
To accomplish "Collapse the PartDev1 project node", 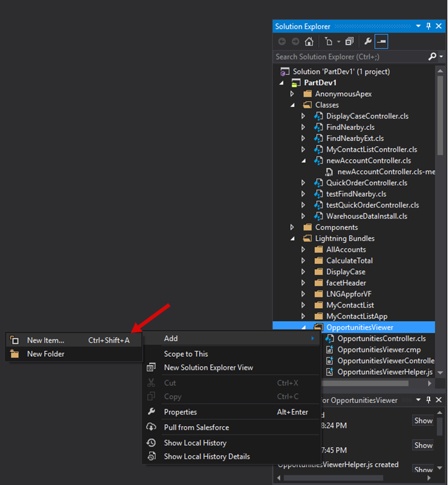I will pos(282,83).
